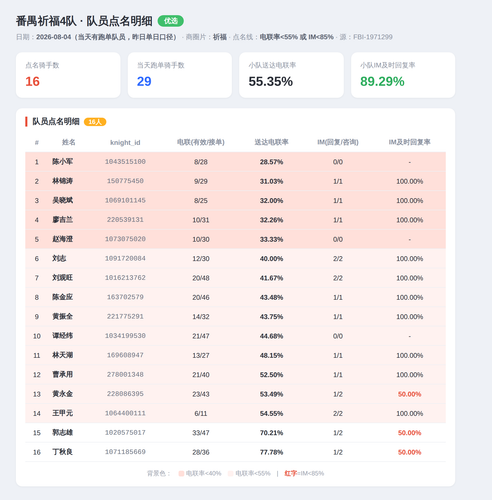Select rider name 陈小军 in row 1
The height and width of the screenshot is (500, 492).
click(x=62, y=162)
